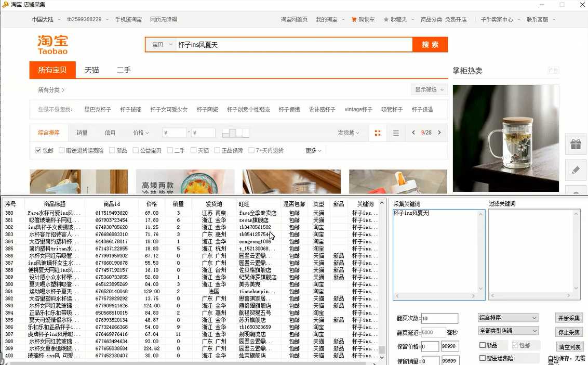Click the 过滤关键词 text area
588x365 pixels.
pyautogui.click(x=534, y=255)
